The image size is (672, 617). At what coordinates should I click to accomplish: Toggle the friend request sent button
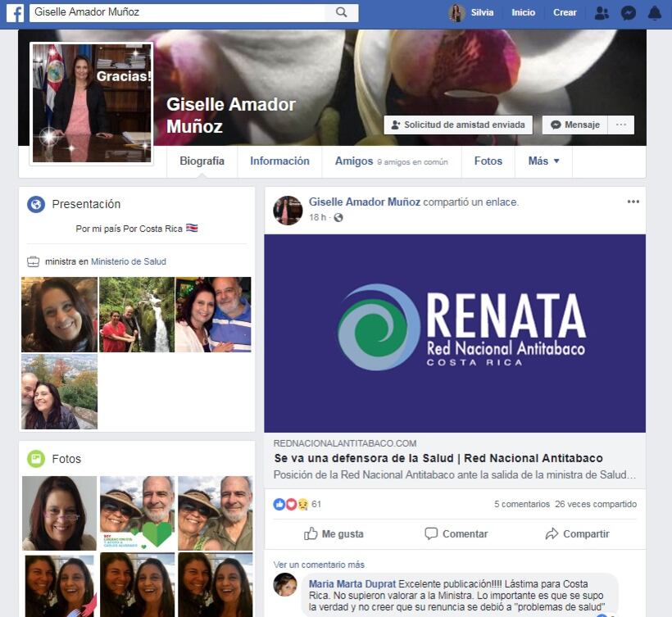[x=458, y=125]
